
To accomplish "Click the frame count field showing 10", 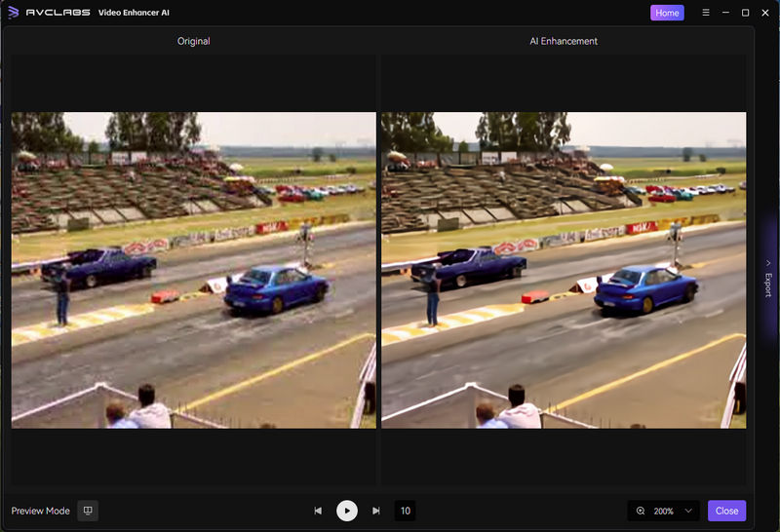I will coord(405,511).
